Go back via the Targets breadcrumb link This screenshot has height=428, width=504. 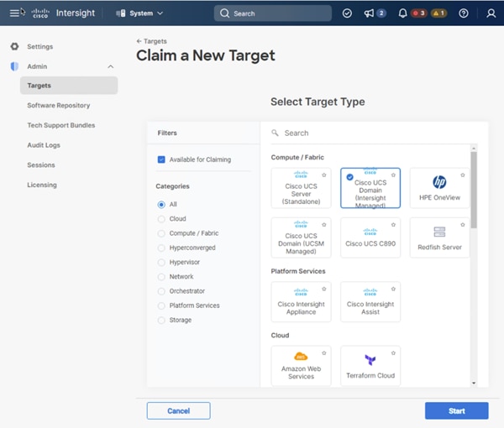(152, 41)
